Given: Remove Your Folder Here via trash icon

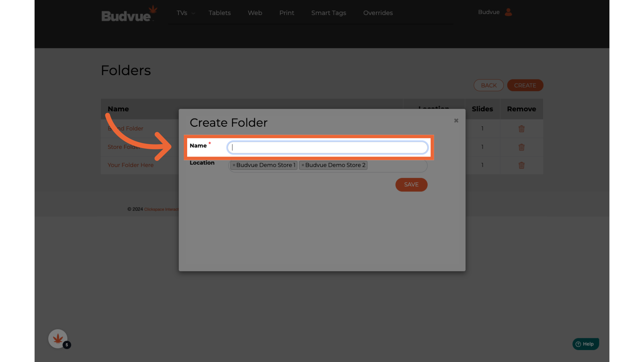Looking at the screenshot, I should (x=521, y=165).
